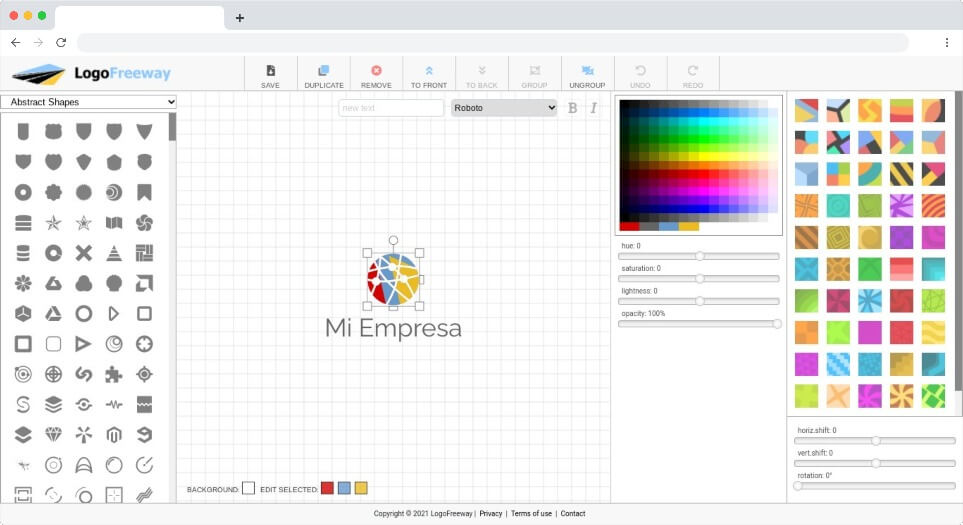Edit the yellow color in EDIT SELECTED
This screenshot has height=525, width=963.
[361, 488]
